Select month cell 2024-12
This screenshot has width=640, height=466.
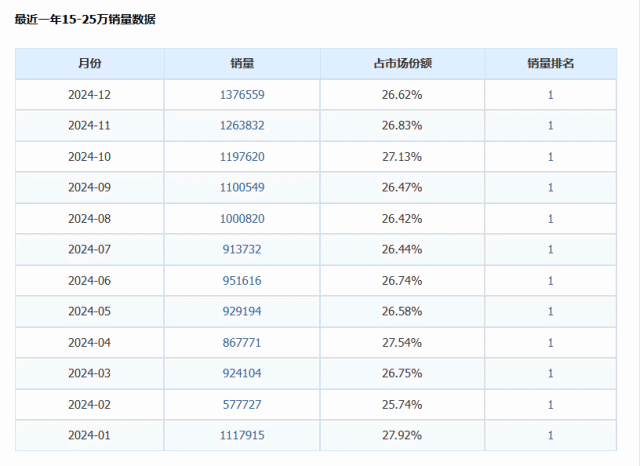(x=89, y=95)
